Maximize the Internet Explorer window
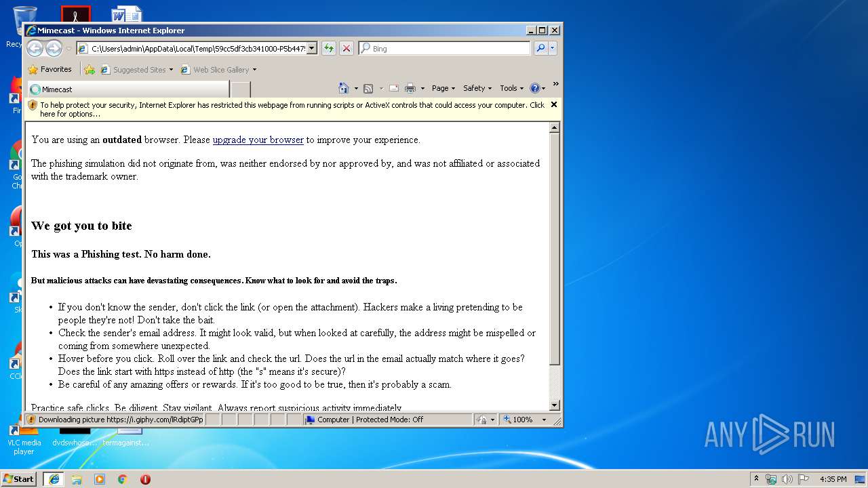The height and width of the screenshot is (488, 868). point(542,30)
